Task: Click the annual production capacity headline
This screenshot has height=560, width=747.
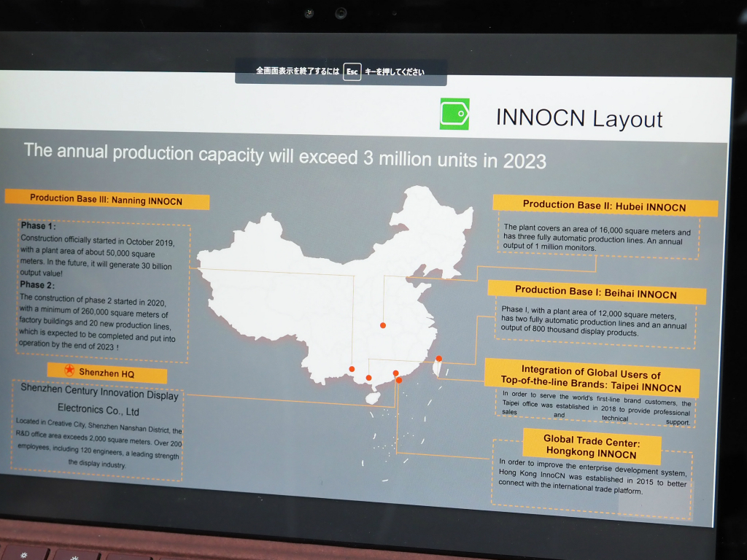Action: coord(285,156)
